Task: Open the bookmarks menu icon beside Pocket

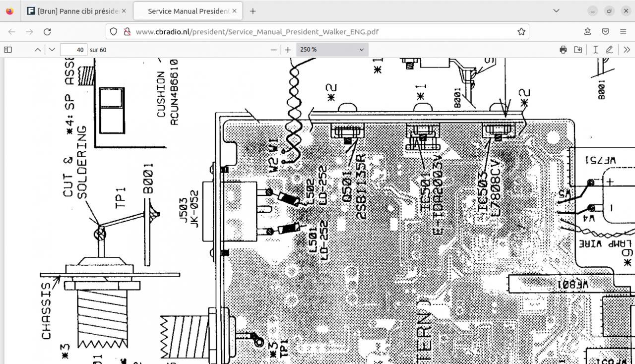Action: pos(588,32)
